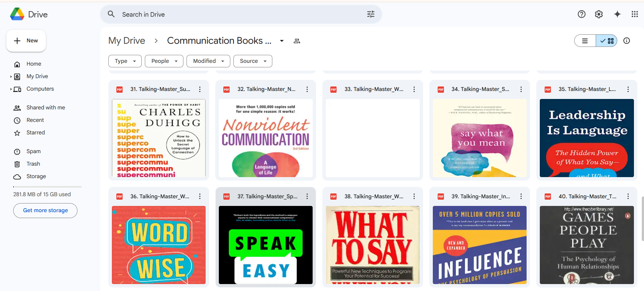Viewport: 644px width, 291px height.
Task: Open more actions for file 32
Action: (307, 89)
